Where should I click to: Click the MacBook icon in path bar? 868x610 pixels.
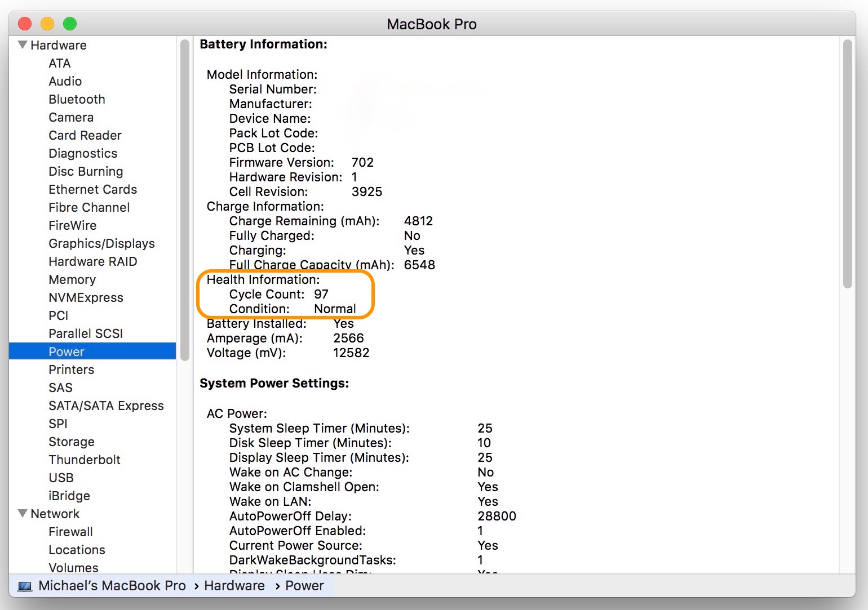[x=25, y=586]
